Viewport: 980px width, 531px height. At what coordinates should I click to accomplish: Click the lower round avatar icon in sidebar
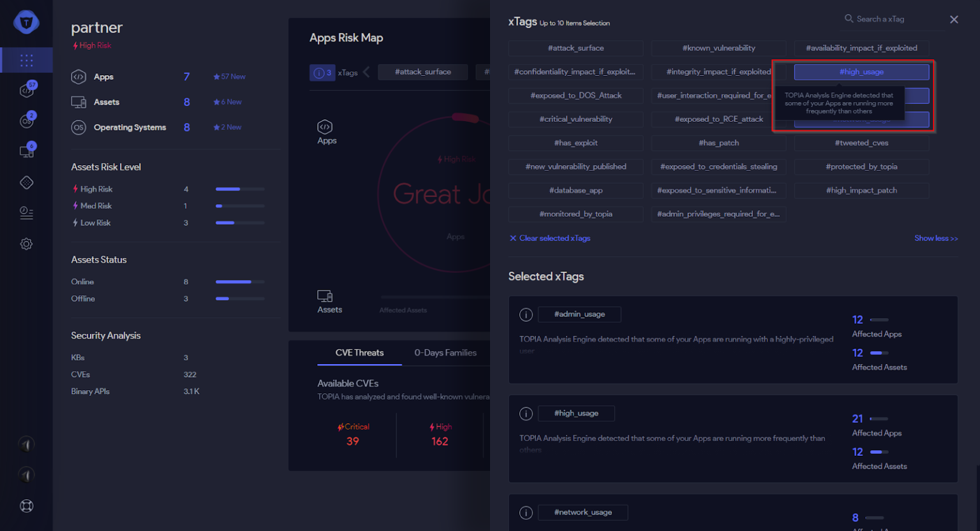coord(26,475)
